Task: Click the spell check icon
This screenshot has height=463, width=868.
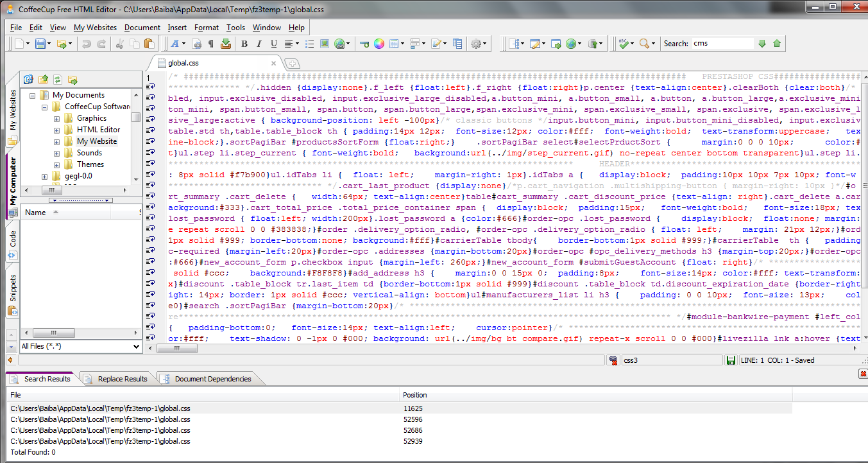Action: click(624, 44)
